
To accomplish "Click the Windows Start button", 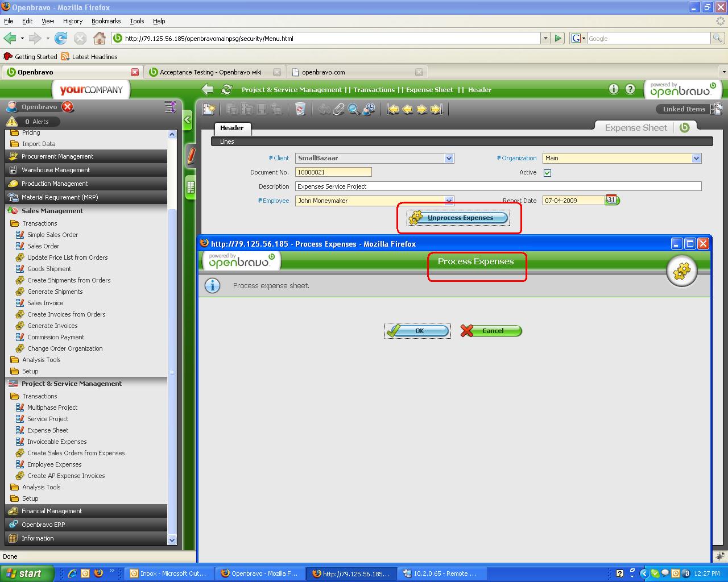I will click(27, 573).
